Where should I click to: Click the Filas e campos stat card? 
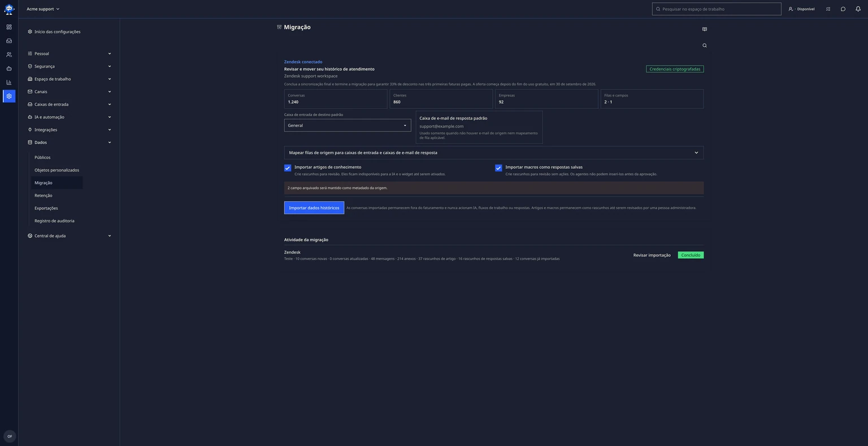(x=652, y=99)
